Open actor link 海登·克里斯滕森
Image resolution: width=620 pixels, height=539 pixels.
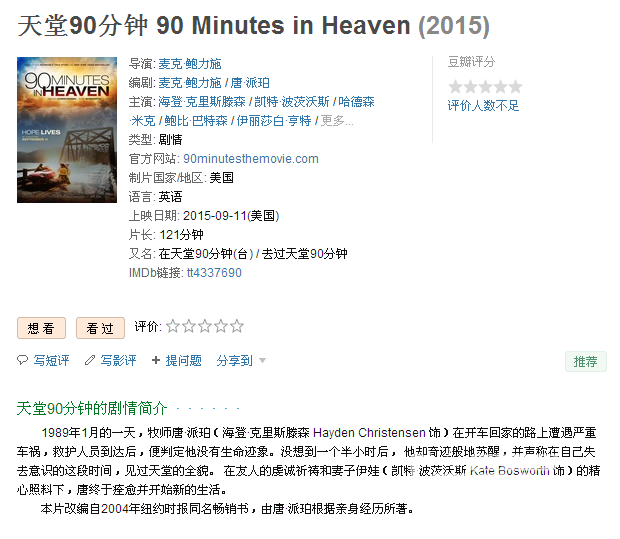pyautogui.click(x=202, y=102)
